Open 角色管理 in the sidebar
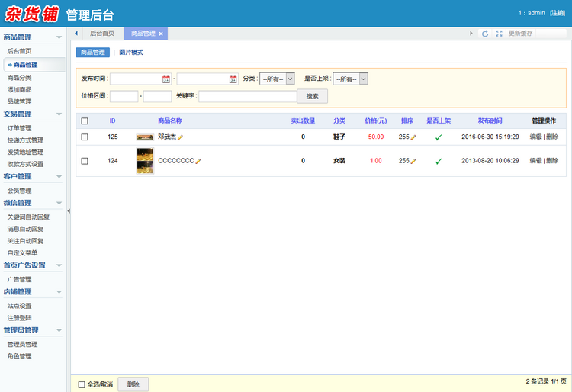572x392 pixels. tap(19, 357)
